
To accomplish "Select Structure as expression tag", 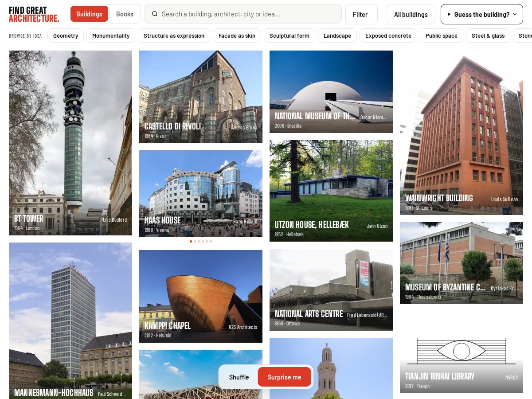I will 174,35.
